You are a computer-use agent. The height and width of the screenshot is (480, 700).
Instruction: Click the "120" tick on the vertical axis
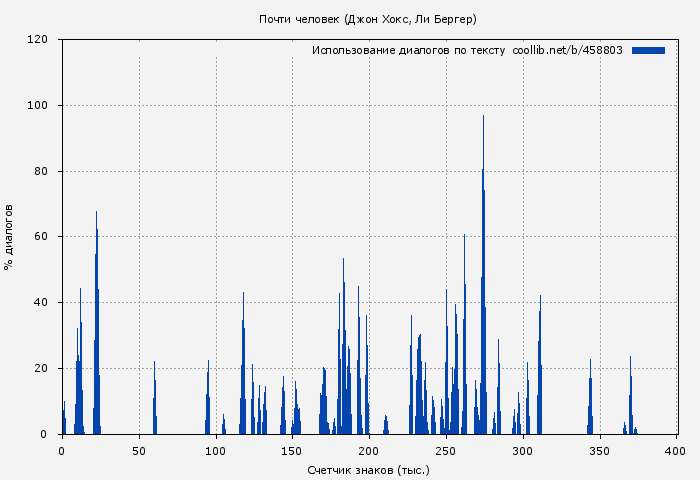[38, 40]
